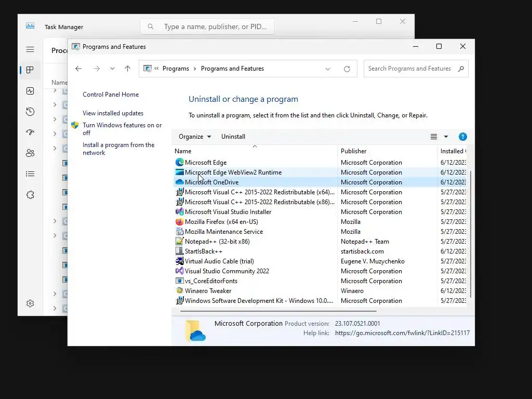The height and width of the screenshot is (399, 532).
Task: Select Mozilla Maintenance Service row
Action: pos(320,231)
